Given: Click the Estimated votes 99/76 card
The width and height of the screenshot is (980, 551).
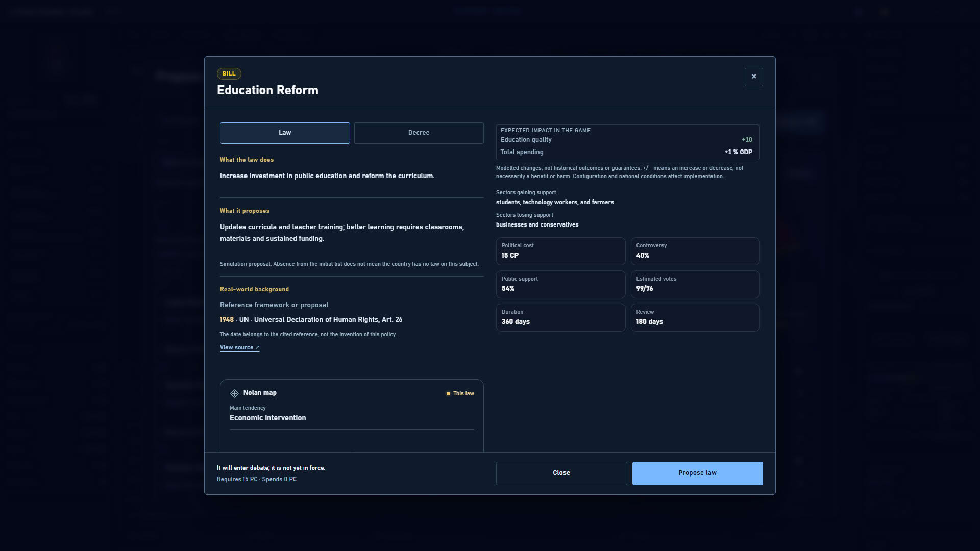Looking at the screenshot, I should pos(695,284).
